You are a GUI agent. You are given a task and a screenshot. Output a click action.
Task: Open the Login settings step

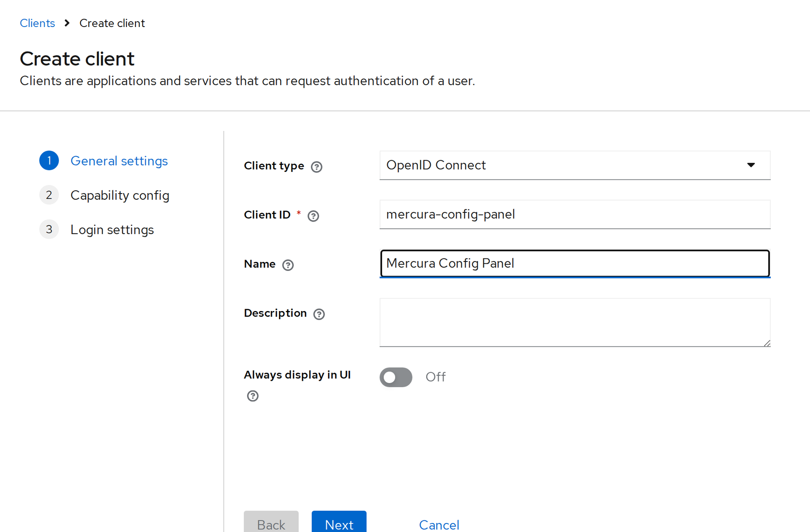[112, 230]
